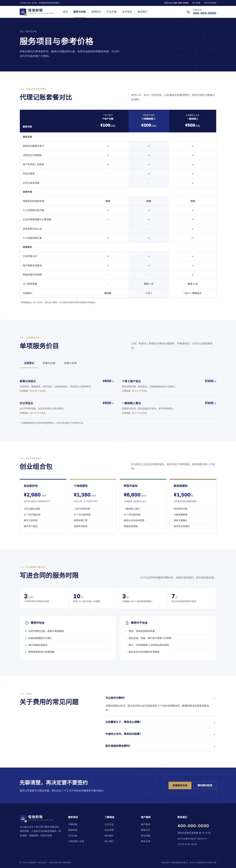Viewport: 236px width, 868px height.
Task: Click the 恒信财税 logo icon in header
Action: (x=23, y=12)
